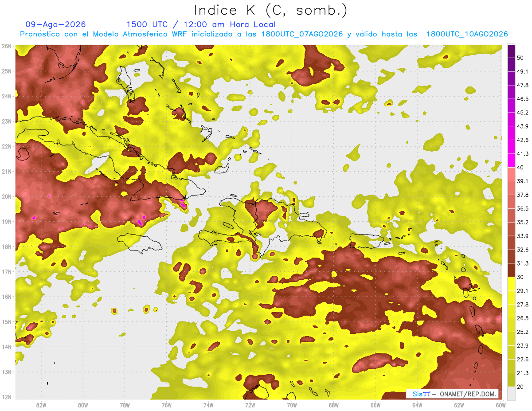Click the longitude label '76W'
Viewport: 532px width, 411px height.
(x=167, y=405)
